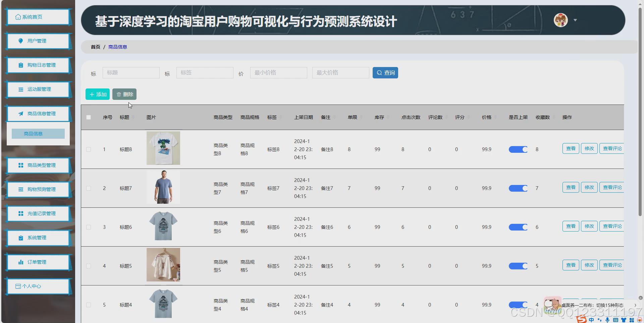This screenshot has height=323, width=644.
Task: Open the IME soft keyboard icon
Action: click(615, 320)
